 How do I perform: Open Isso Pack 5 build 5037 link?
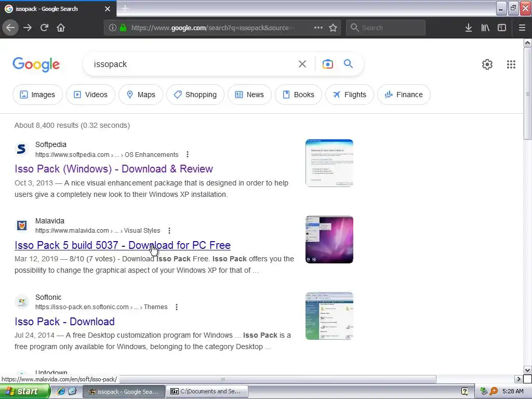[x=123, y=245]
